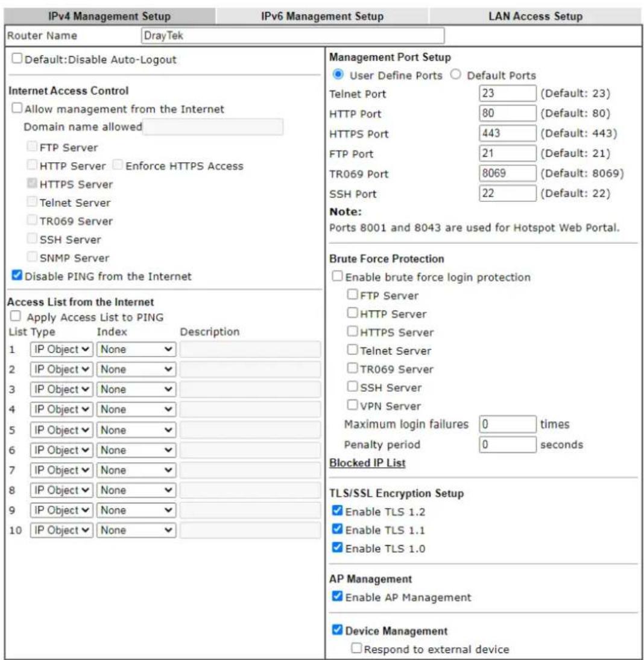Click the SNMP Server checkbox
644x660 pixels.
32,257
